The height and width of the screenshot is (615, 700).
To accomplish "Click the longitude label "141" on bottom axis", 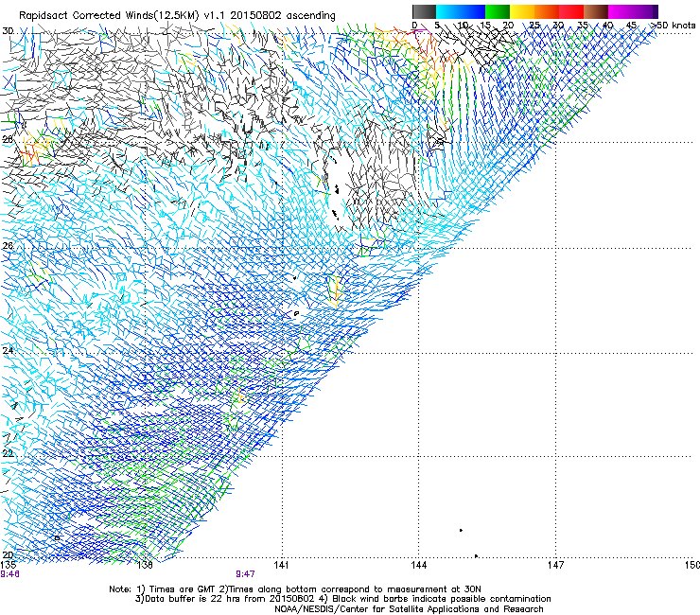I will tap(282, 565).
